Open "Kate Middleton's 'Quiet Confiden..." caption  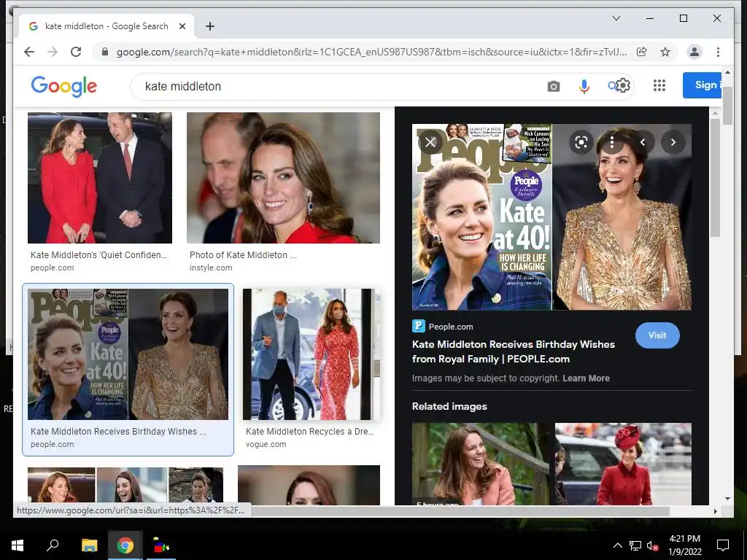click(x=98, y=255)
